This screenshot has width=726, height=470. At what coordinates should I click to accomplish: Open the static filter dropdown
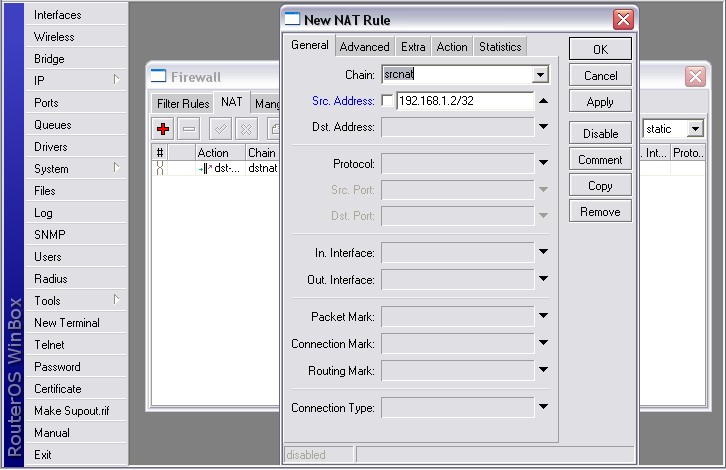tap(695, 129)
